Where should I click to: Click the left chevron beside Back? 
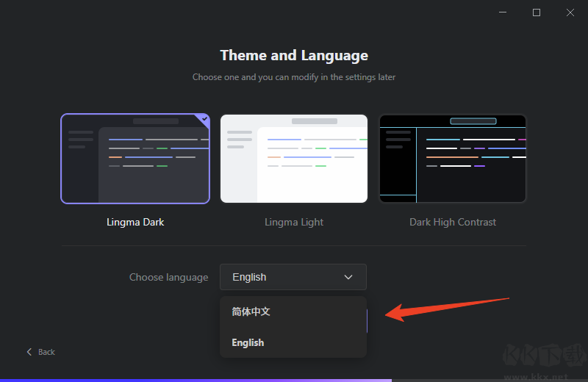coord(29,352)
